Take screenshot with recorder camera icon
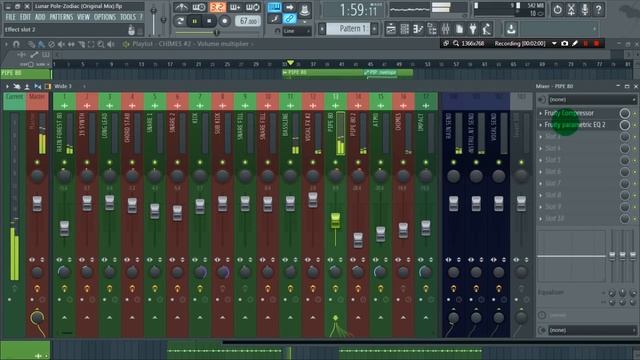Image resolution: width=640 pixels, height=360 pixels. pos(564,43)
